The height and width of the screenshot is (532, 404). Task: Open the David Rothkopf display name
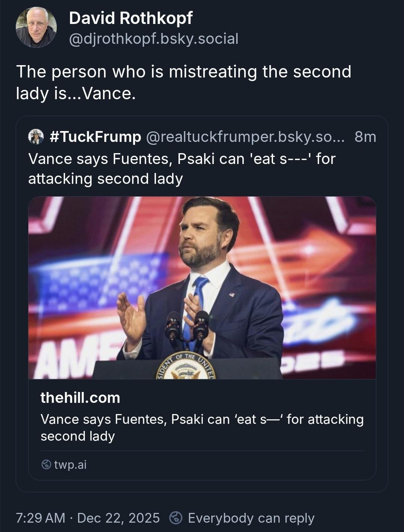click(x=131, y=18)
